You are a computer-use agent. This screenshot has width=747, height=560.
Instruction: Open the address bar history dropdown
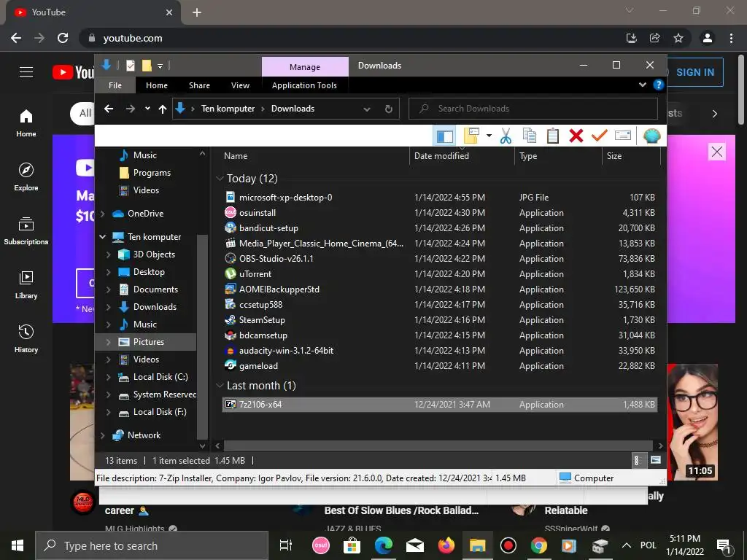pos(367,109)
